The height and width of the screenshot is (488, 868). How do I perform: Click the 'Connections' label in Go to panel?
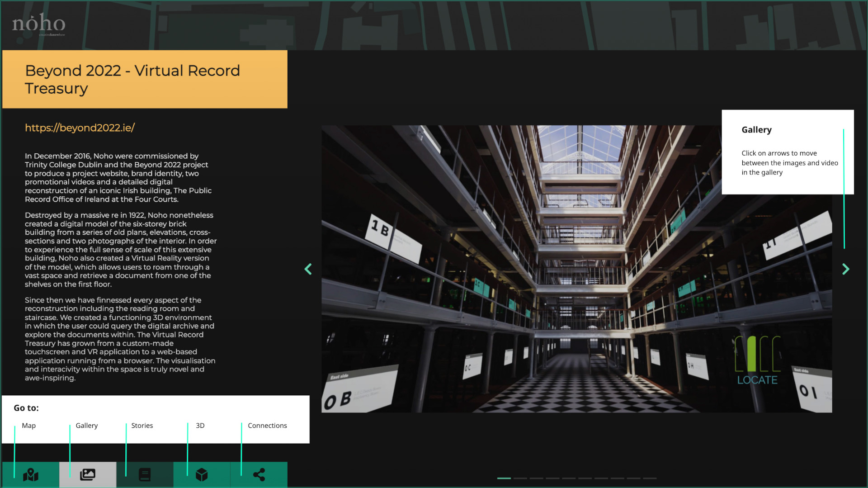pos(267,426)
